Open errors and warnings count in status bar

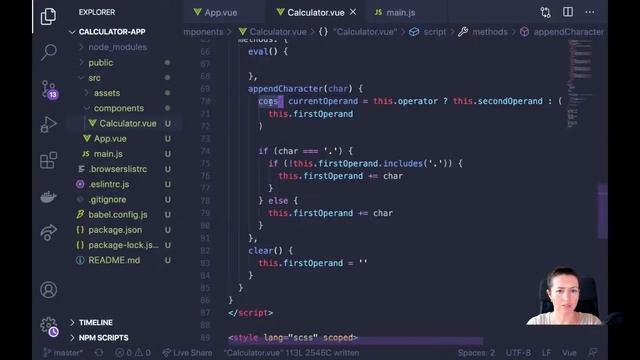133,353
